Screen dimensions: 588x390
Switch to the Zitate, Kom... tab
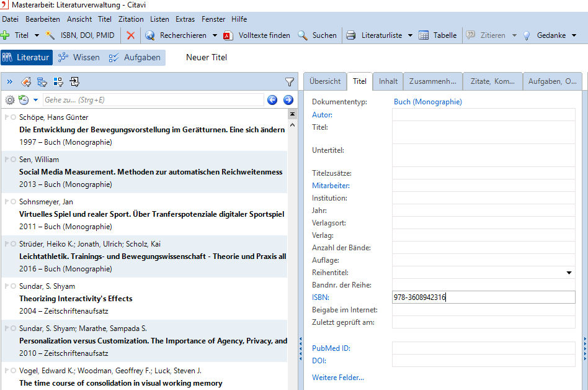click(492, 81)
